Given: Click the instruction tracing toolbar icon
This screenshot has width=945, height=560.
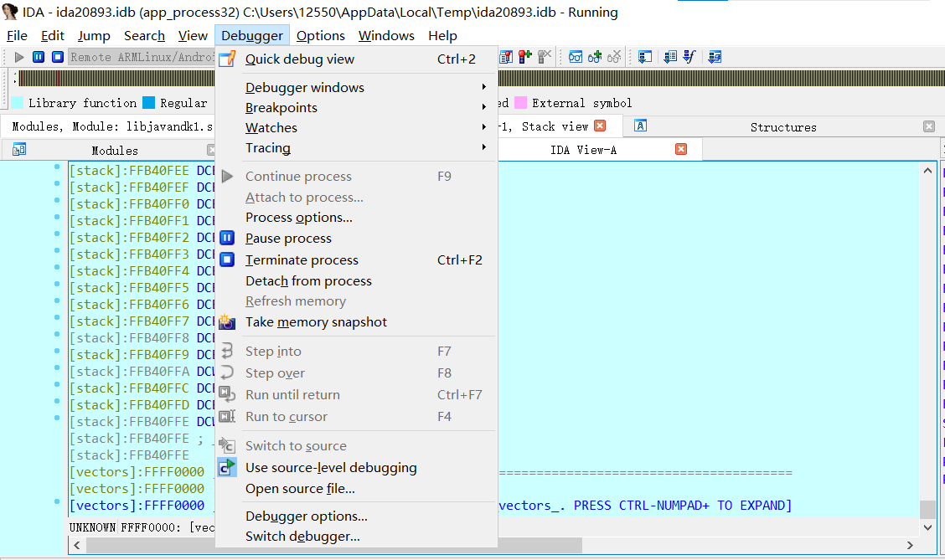Looking at the screenshot, I should click(x=670, y=57).
